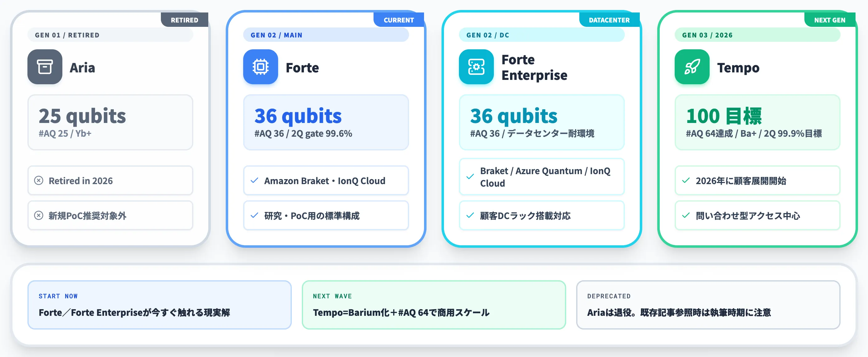Click the Ariaは退役 notice line
The height and width of the screenshot is (357, 868).
679,312
